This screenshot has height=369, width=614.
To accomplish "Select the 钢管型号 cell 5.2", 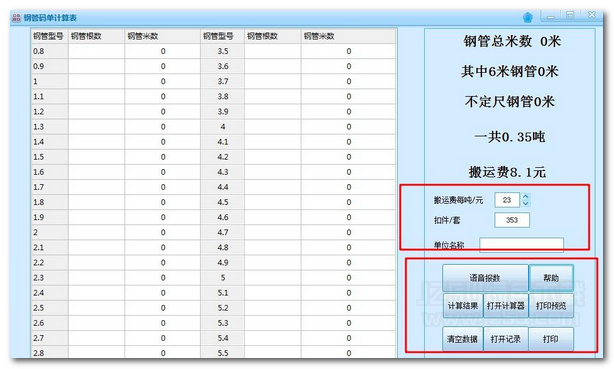I will pos(223,308).
